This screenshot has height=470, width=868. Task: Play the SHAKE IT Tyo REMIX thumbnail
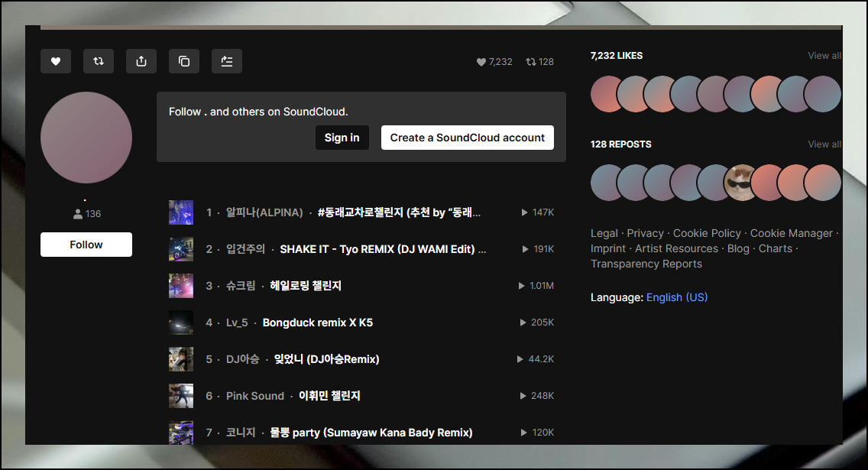[x=181, y=249]
